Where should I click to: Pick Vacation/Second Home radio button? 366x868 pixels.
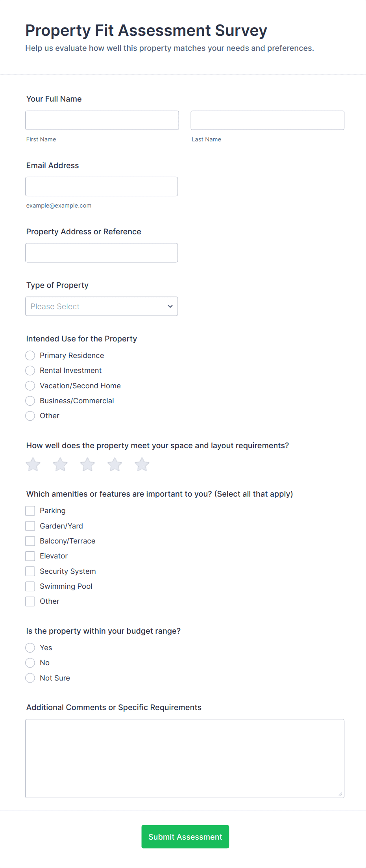click(30, 386)
